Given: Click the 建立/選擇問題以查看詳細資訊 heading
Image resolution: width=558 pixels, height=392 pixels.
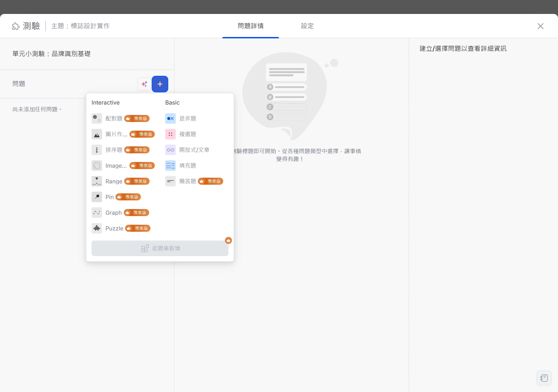Looking at the screenshot, I should pyautogui.click(x=463, y=49).
